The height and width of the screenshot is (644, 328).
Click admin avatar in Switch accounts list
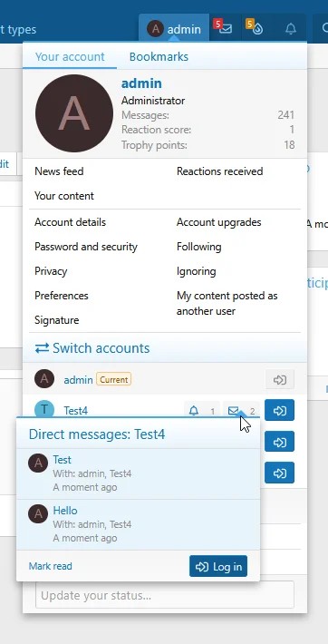click(44, 378)
